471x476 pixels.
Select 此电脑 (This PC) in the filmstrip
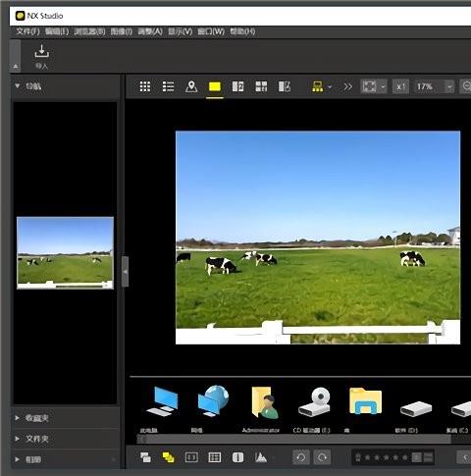(x=162, y=402)
